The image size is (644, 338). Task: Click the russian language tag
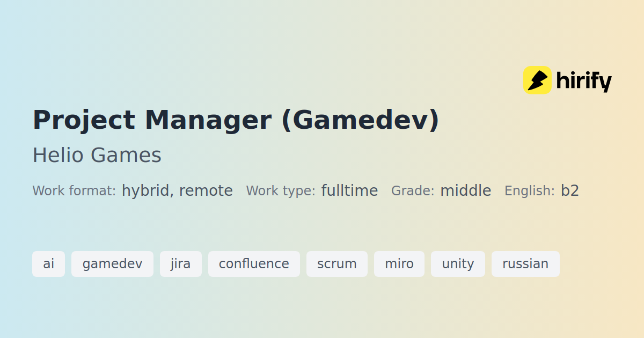[525, 264]
